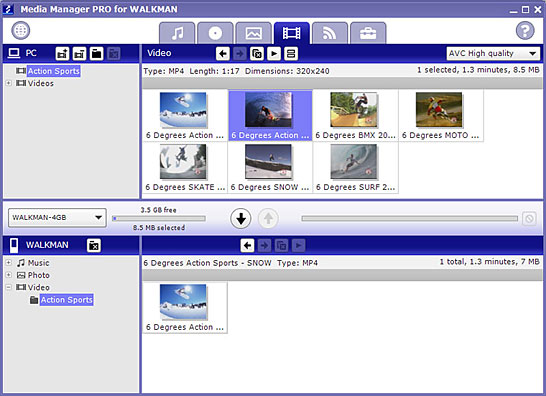This screenshot has width=546, height=396.
Task: Open the Podcast RSS feed tab
Action: pyautogui.click(x=330, y=33)
